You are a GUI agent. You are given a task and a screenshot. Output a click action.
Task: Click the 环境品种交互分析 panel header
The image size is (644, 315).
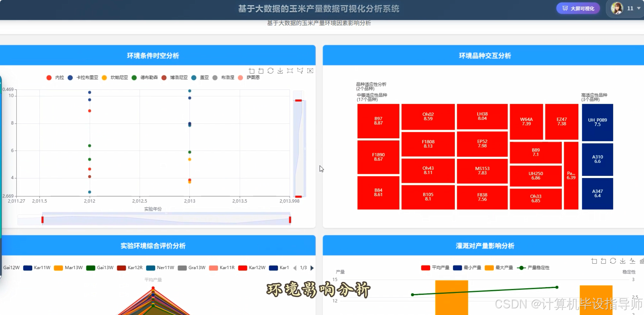(485, 55)
